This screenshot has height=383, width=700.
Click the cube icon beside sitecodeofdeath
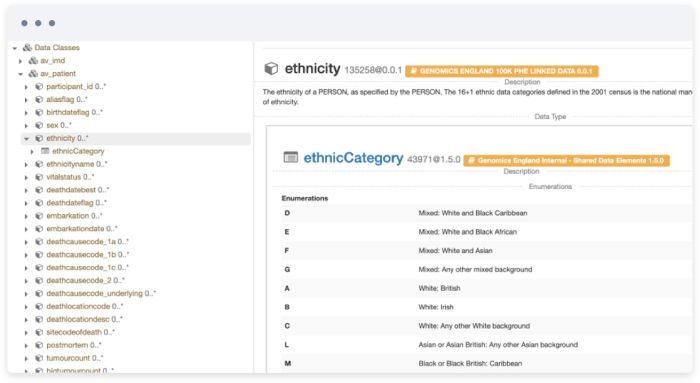39,332
